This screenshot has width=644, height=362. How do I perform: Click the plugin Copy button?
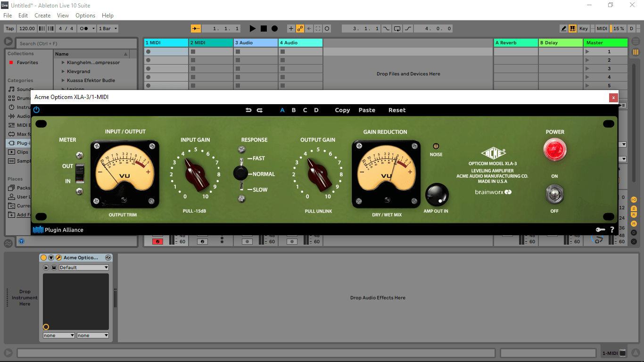[x=342, y=110]
